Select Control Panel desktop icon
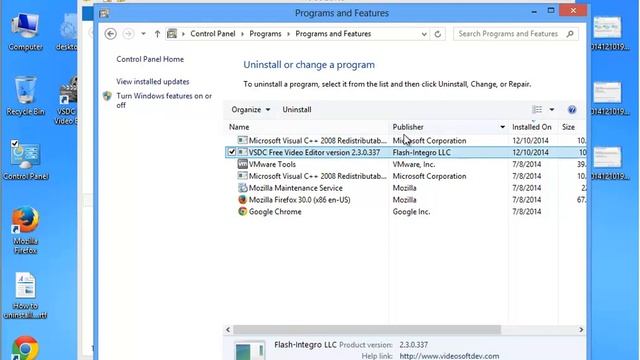The image size is (640, 360). point(26,161)
